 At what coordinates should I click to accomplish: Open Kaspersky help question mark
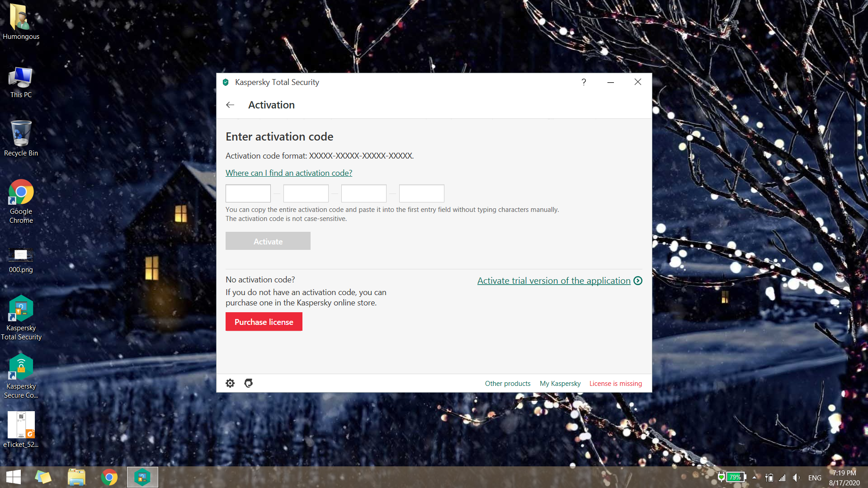pos(584,82)
